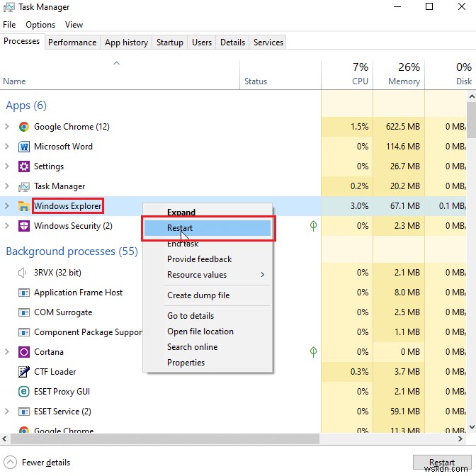The height and width of the screenshot is (476, 476).
Task: Click the Microsoft Word icon
Action: pos(23,147)
